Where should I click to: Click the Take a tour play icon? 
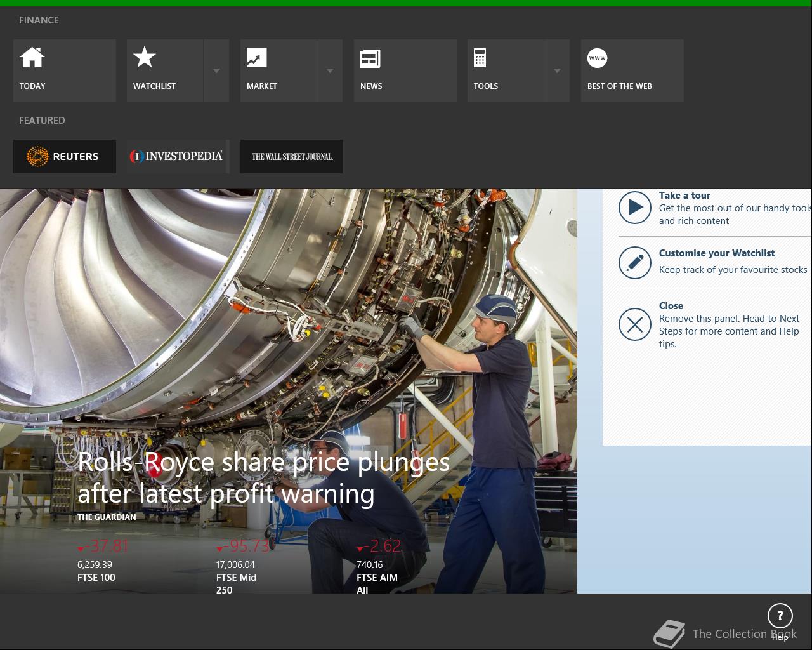[x=635, y=208]
